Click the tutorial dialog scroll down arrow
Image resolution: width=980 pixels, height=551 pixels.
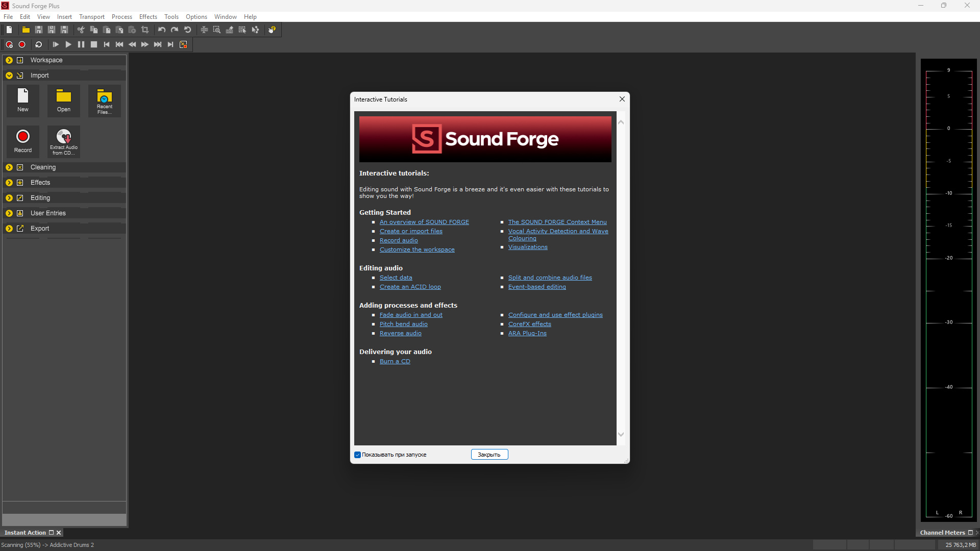tap(621, 435)
